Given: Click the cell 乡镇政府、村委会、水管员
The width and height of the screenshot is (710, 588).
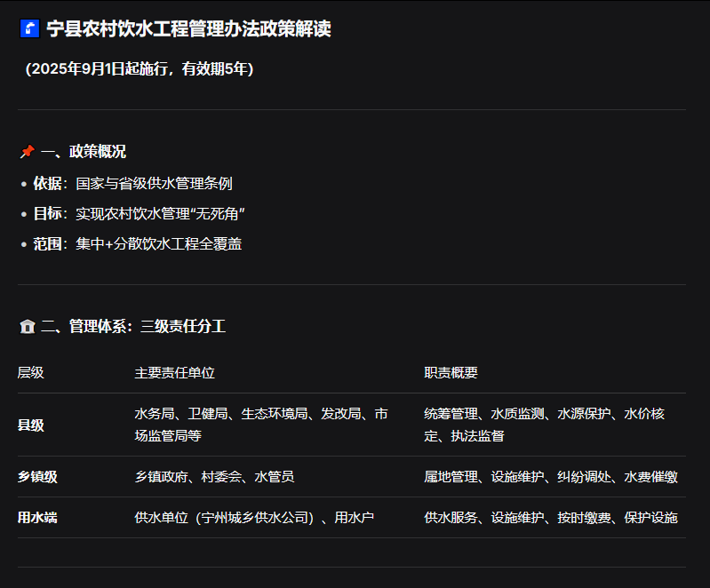Looking at the screenshot, I should click(214, 477).
